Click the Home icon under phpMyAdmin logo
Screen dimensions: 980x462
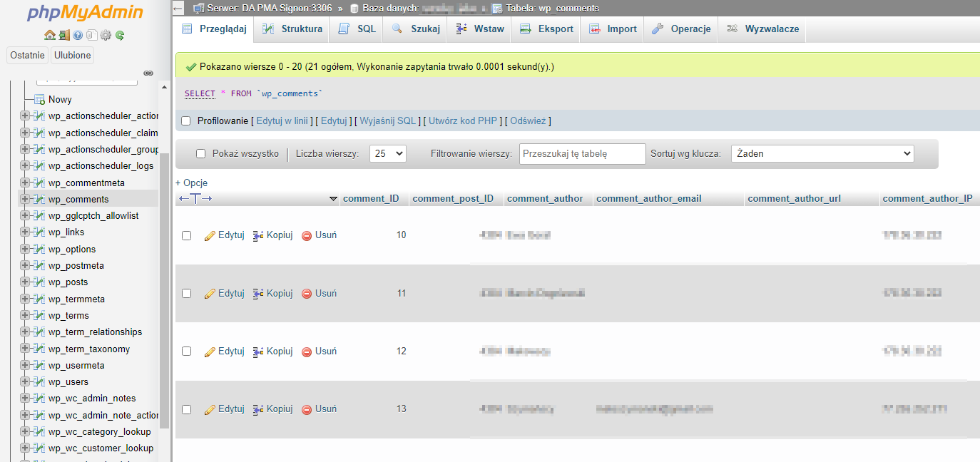pos(49,35)
